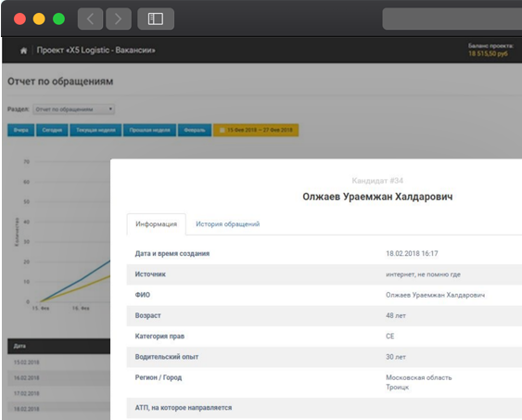Click the calendar icon in date range
Screen dimensions: 522x420
(222, 130)
